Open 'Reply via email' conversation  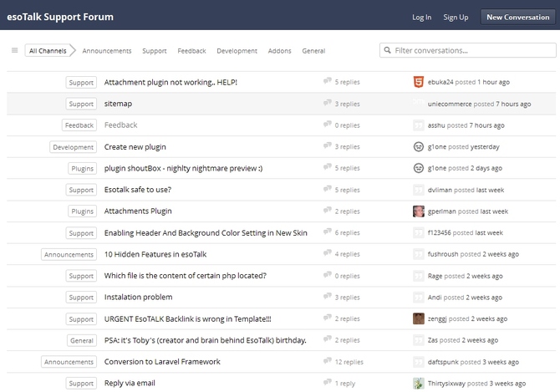[130, 383]
